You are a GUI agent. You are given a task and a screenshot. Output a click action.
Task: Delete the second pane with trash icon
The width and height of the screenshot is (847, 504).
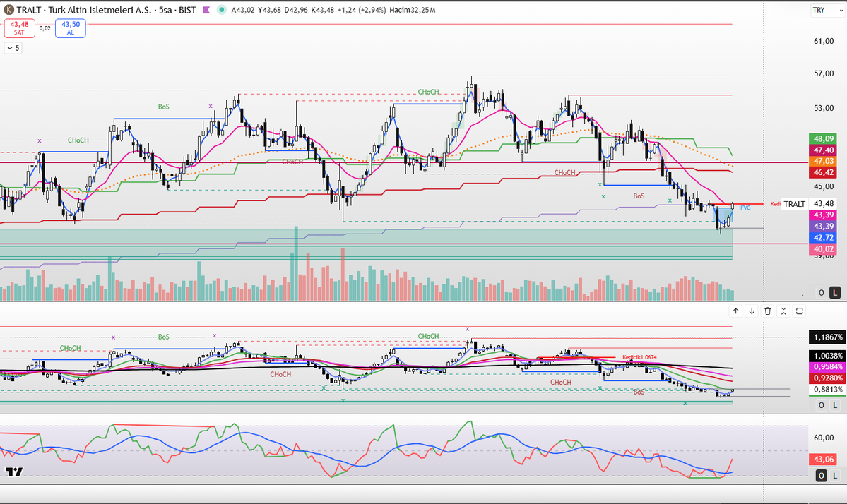point(768,311)
